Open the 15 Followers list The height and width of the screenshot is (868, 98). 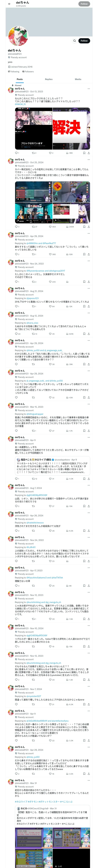point(28,71)
